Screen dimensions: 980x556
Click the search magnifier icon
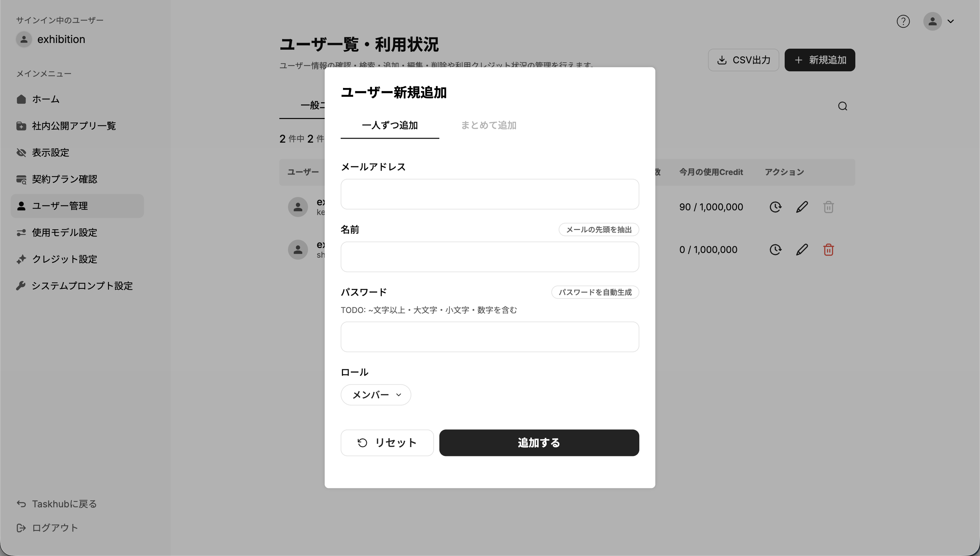tap(843, 106)
